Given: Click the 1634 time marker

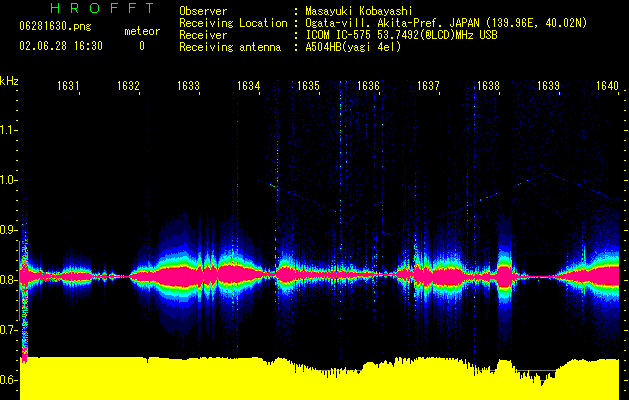Looking at the screenshot, I should 248,85.
